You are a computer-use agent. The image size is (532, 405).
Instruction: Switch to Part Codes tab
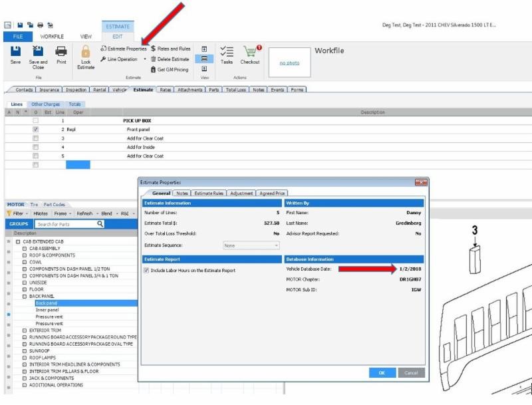pos(54,205)
